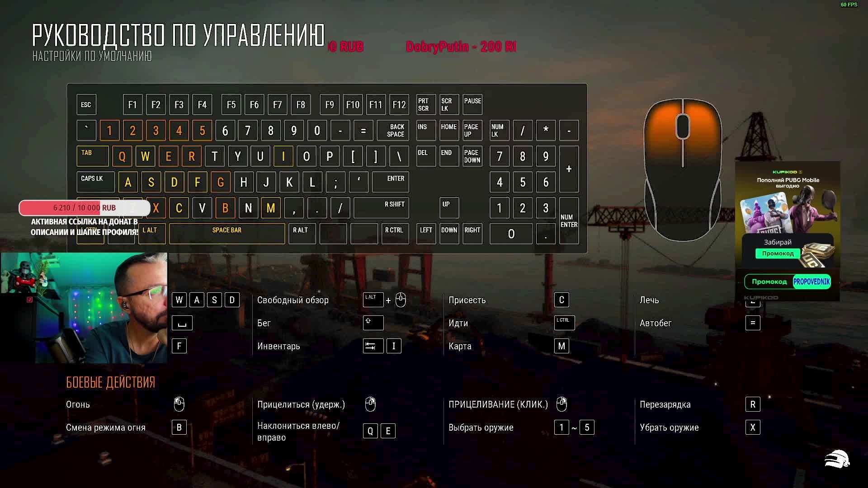Click the mouse left-click fire icon

pyautogui.click(x=179, y=404)
